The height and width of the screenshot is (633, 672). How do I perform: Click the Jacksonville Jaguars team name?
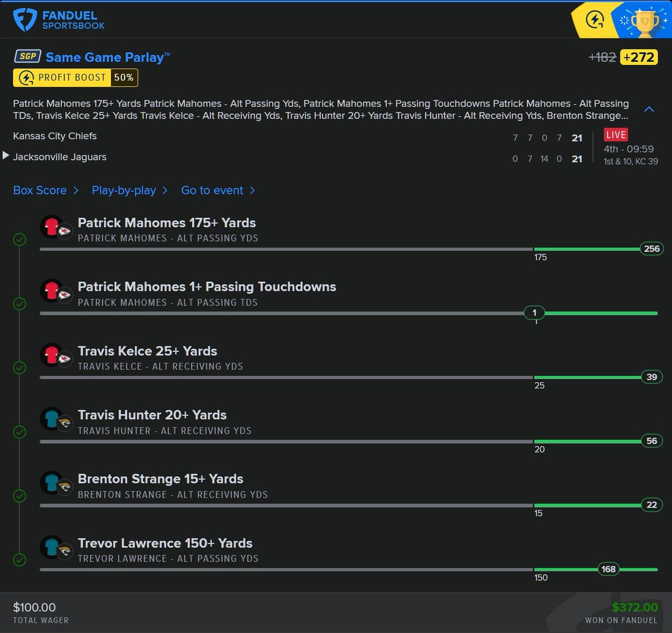click(x=59, y=157)
